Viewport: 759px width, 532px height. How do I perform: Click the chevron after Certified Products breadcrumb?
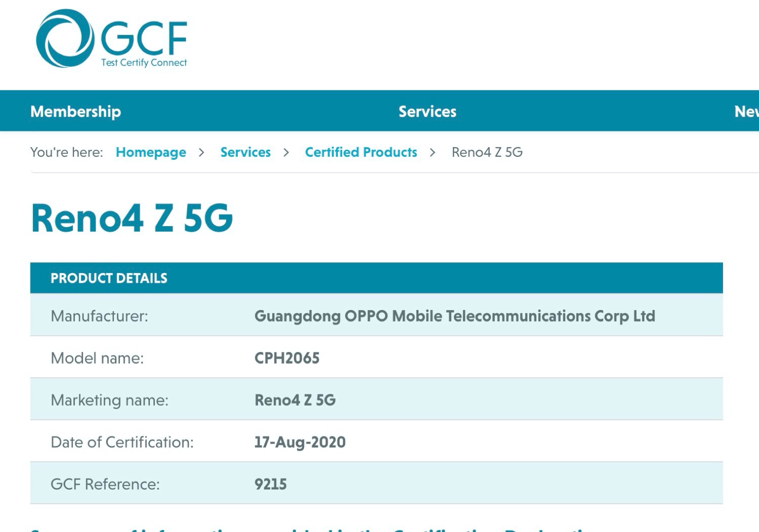coord(433,152)
